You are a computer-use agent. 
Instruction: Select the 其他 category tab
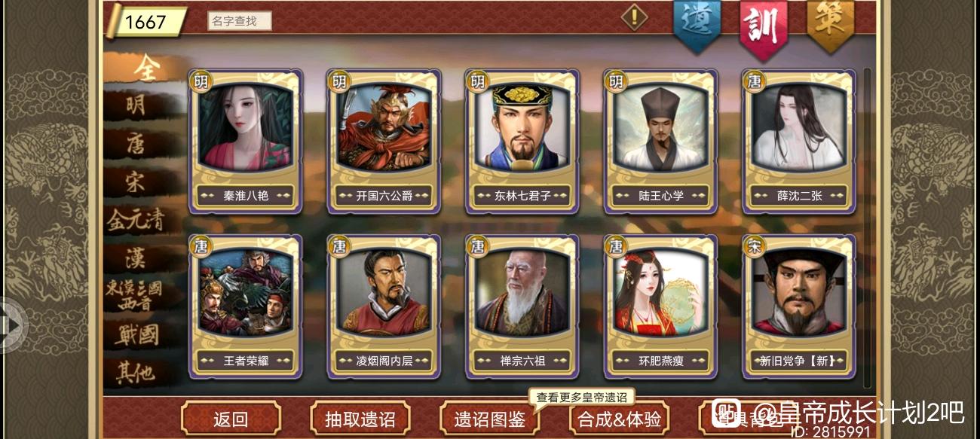tap(137, 373)
